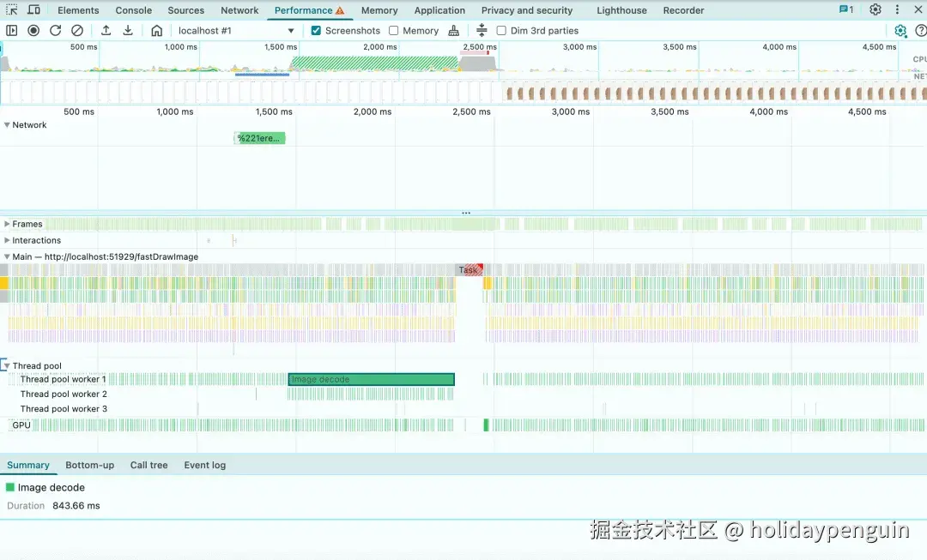Click the collect garbage broom icon
927x560 pixels.
pos(454,30)
